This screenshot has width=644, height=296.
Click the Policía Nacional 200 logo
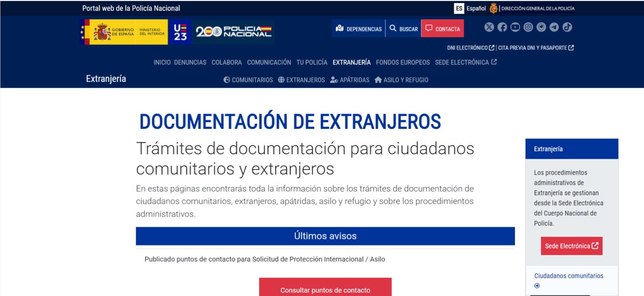point(233,32)
